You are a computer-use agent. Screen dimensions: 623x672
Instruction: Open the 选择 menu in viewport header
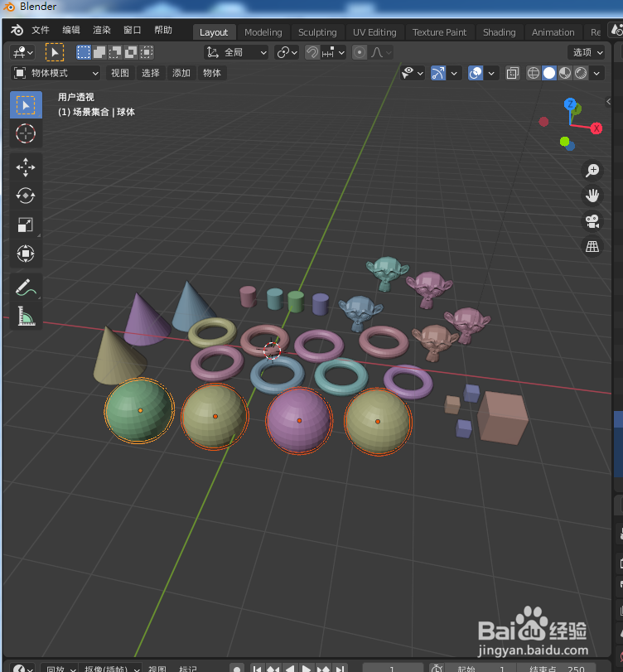[x=151, y=73]
